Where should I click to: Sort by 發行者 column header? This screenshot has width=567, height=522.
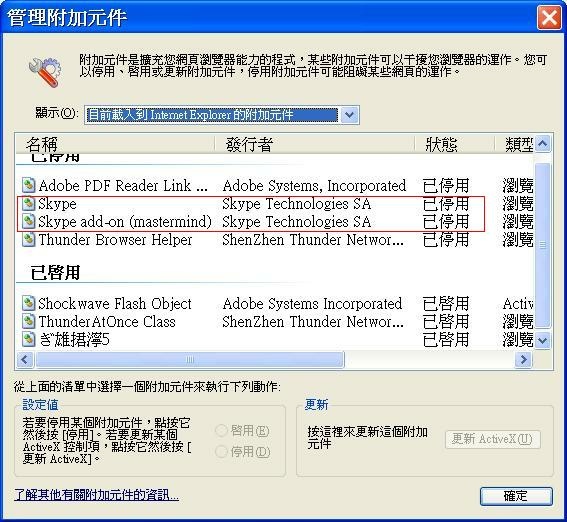tap(315, 144)
